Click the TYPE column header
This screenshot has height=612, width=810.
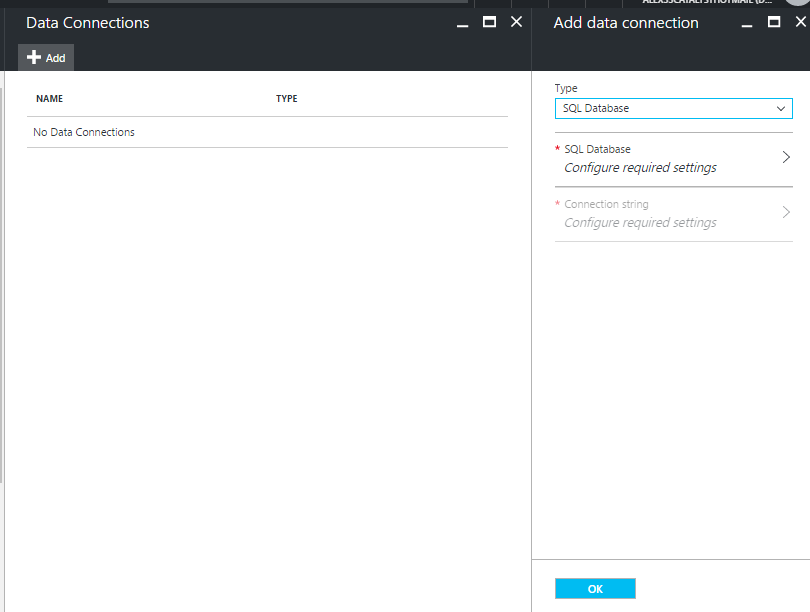pos(287,99)
